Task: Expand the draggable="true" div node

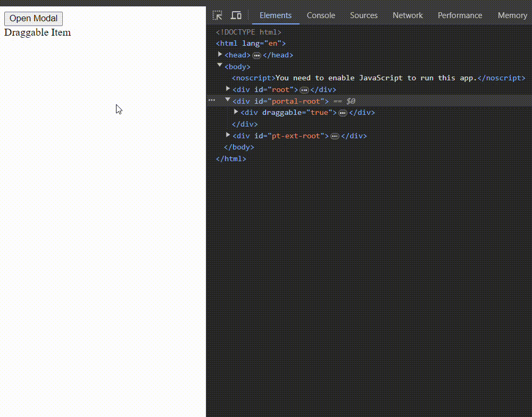Action: (x=236, y=112)
